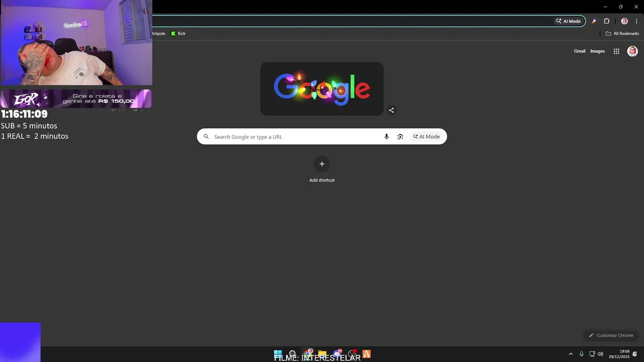Click Chrome icon in taskbar
Image resolution: width=644 pixels, height=362 pixels.
point(308,354)
